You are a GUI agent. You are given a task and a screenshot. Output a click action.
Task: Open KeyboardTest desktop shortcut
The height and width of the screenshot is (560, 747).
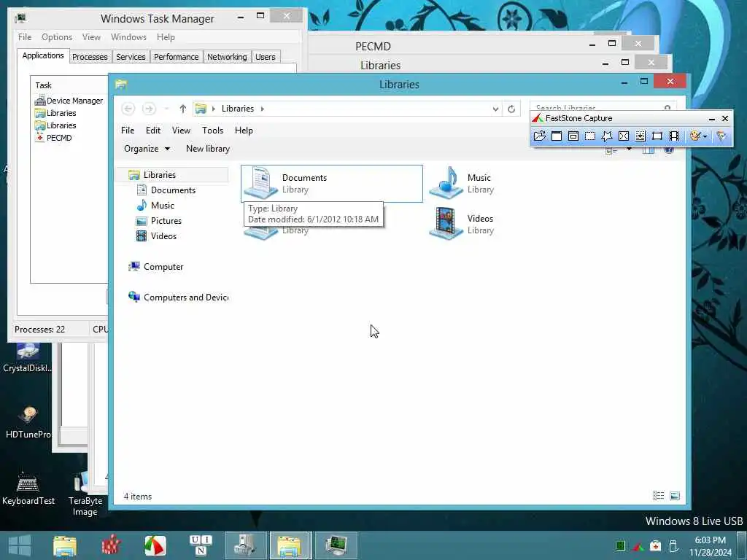point(28,489)
